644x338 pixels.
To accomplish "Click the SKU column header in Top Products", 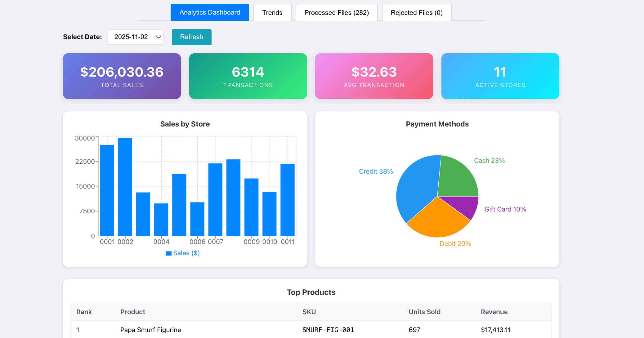I will [x=309, y=312].
